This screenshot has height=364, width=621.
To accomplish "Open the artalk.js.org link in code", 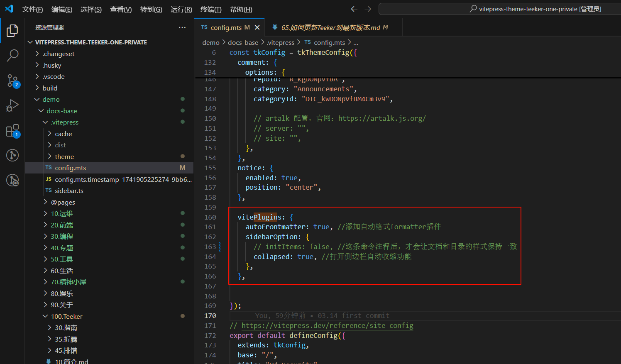I will point(382,118).
